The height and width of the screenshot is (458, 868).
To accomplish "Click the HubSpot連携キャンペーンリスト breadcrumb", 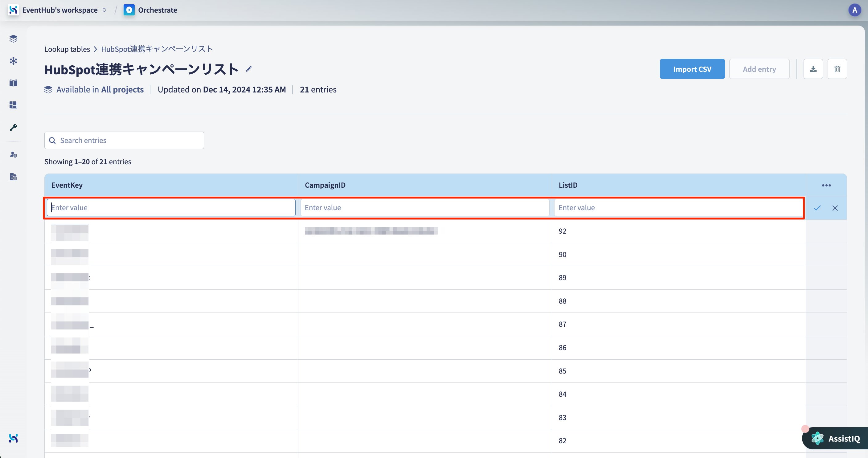I will click(x=157, y=49).
